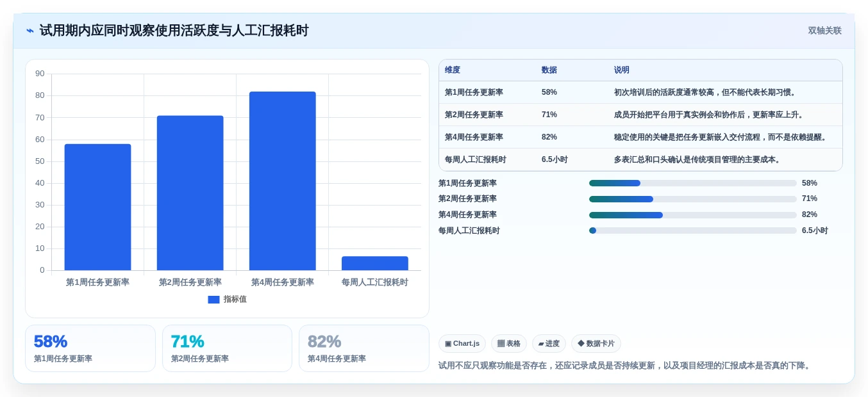Click the 指标值 legend text
The image size is (868, 397).
(235, 299)
